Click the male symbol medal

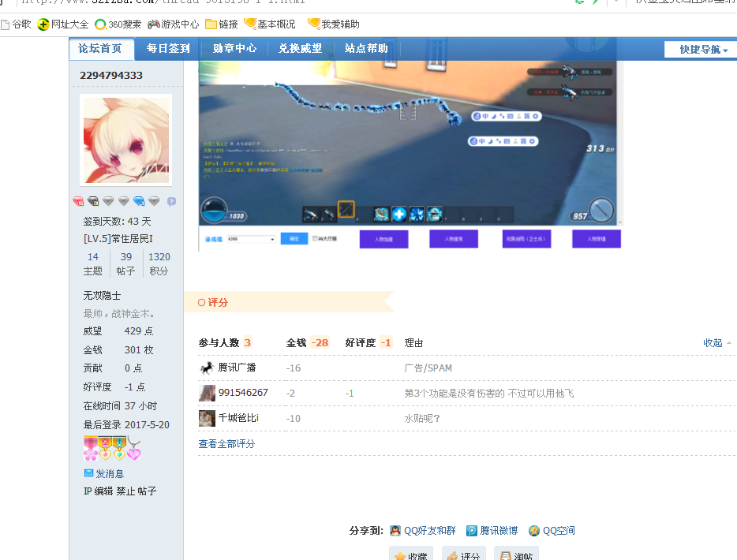[x=119, y=448]
